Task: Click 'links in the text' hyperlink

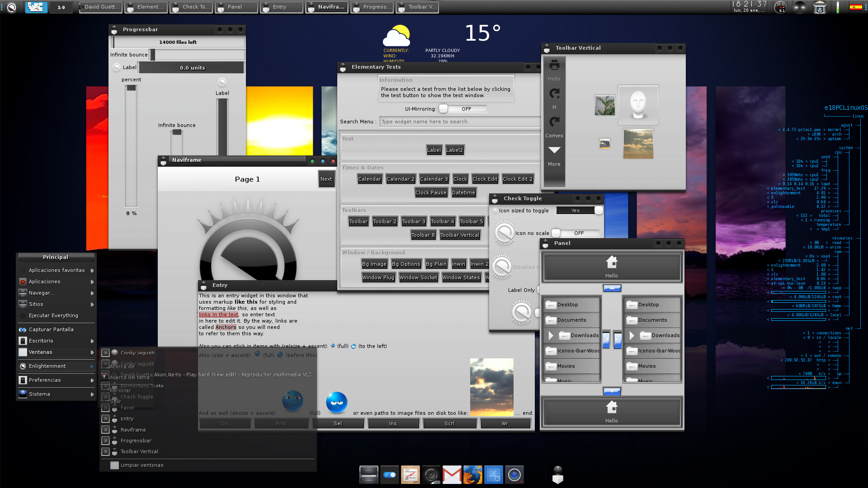Action: (x=218, y=314)
